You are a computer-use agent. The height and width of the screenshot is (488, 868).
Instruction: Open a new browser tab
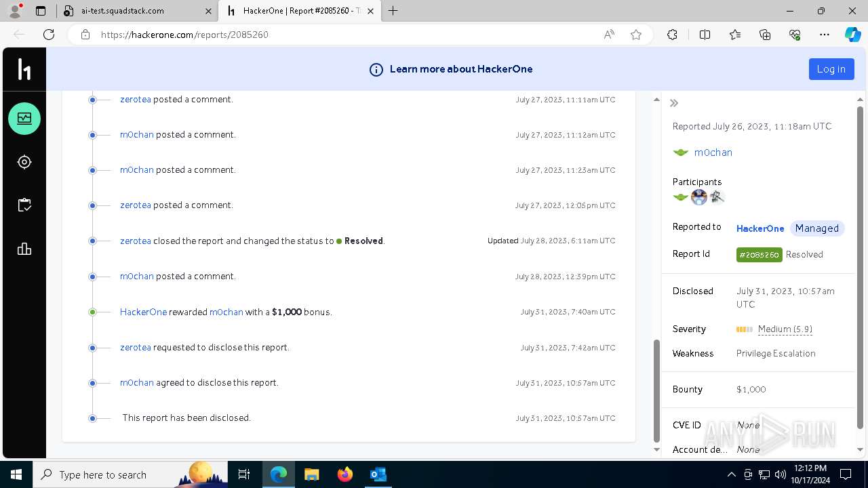393,11
